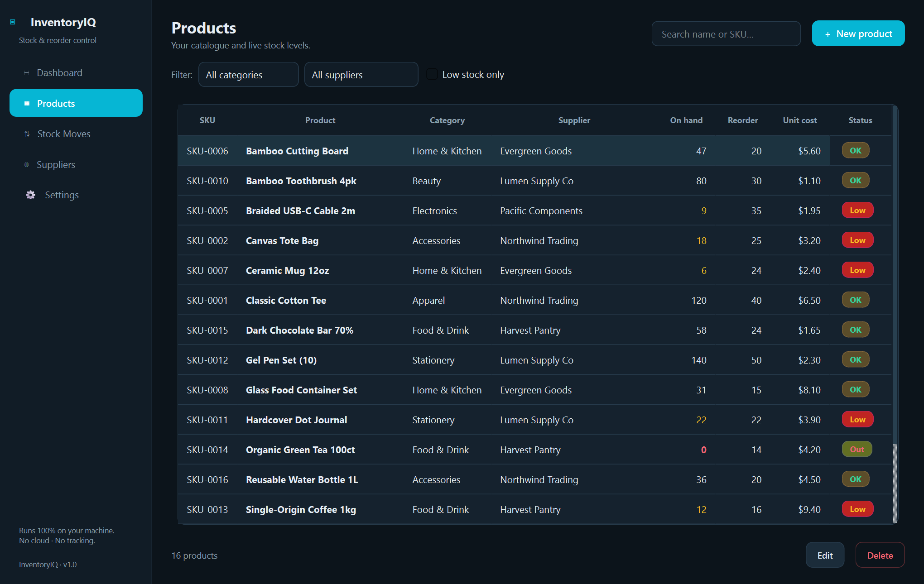
Task: Open the Dashboard page
Action: tap(76, 73)
